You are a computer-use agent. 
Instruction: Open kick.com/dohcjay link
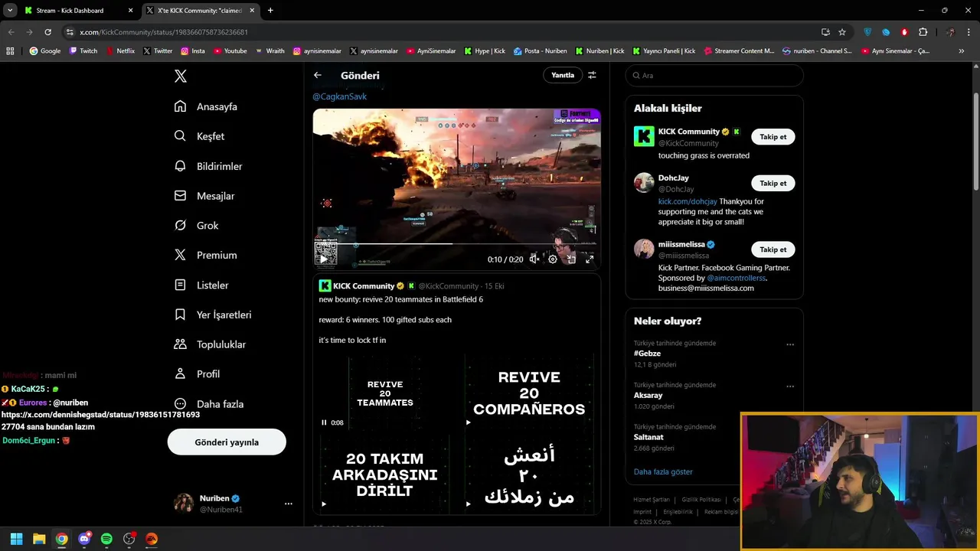(x=688, y=202)
